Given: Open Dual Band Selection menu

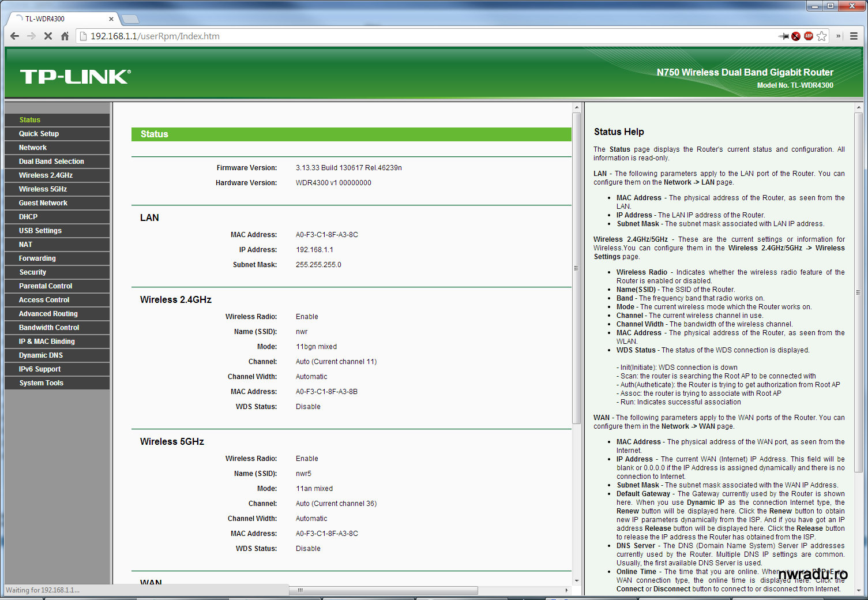Looking at the screenshot, I should coord(57,161).
